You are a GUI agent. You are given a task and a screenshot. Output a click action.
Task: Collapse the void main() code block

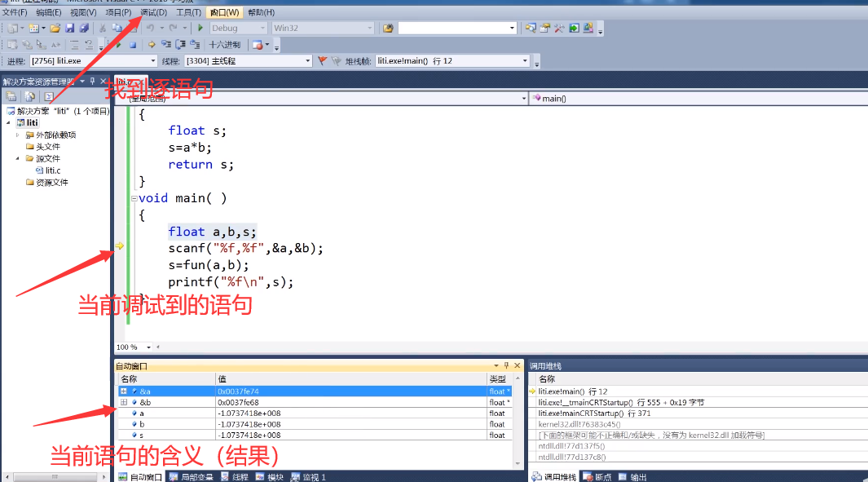coord(134,198)
